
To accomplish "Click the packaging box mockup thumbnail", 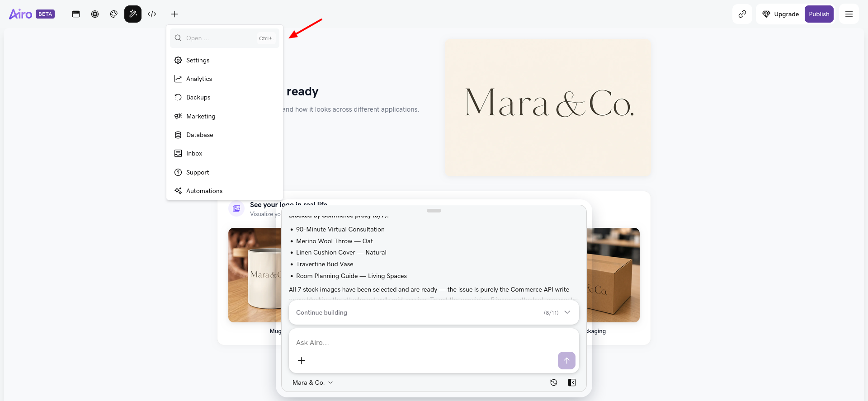I will click(x=613, y=275).
